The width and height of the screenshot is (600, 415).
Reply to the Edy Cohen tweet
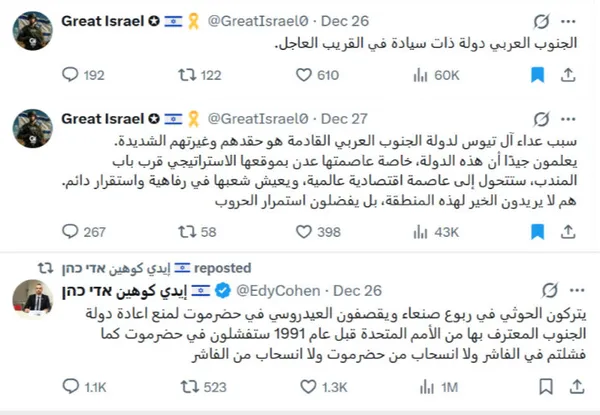coord(69,385)
